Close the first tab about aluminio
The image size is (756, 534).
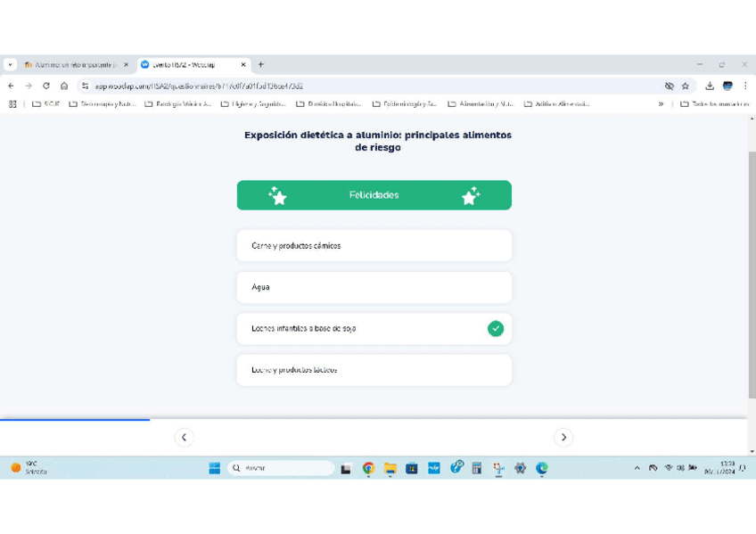126,64
